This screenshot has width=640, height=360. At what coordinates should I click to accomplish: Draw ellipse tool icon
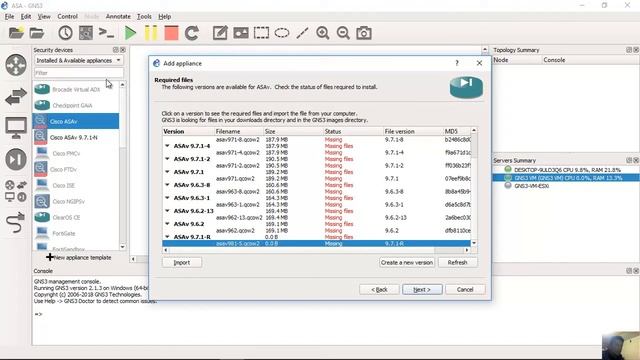pyautogui.click(x=282, y=33)
